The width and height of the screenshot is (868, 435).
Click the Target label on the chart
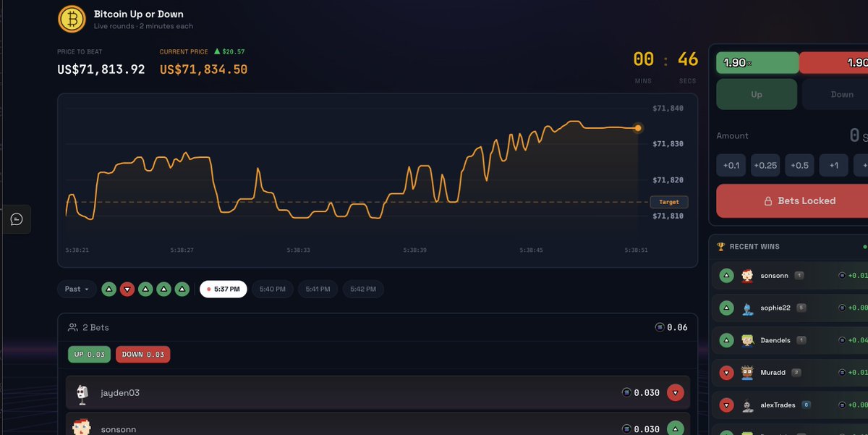tap(669, 202)
